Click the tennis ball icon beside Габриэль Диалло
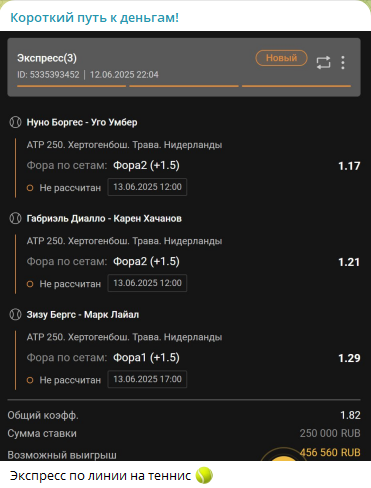Image resolution: width=371 pixels, height=488 pixels. tap(15, 218)
